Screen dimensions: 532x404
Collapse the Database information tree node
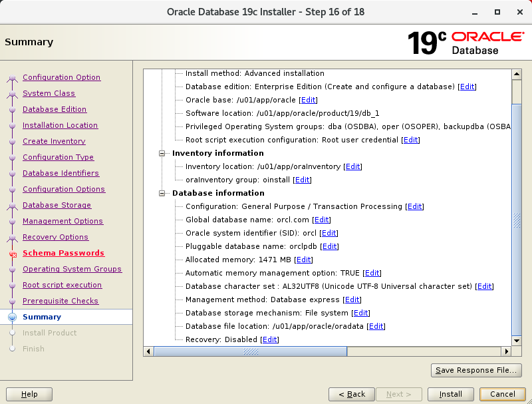(162, 193)
